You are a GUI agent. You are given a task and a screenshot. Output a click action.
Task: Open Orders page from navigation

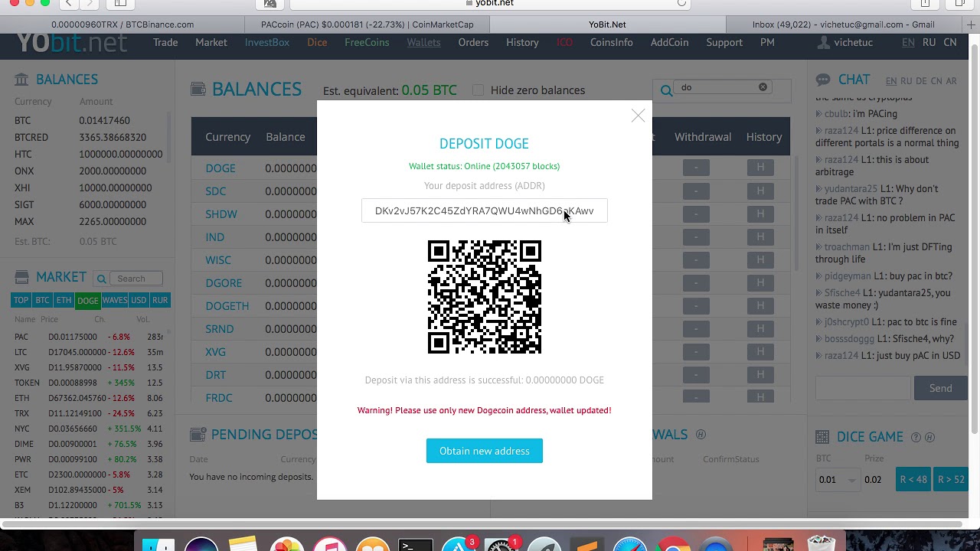[473, 42]
